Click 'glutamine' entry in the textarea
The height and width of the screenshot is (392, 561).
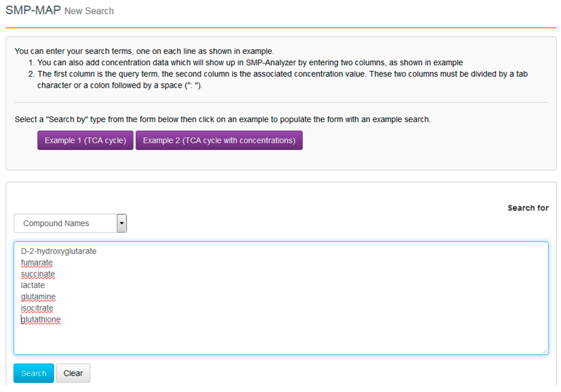pyautogui.click(x=38, y=296)
